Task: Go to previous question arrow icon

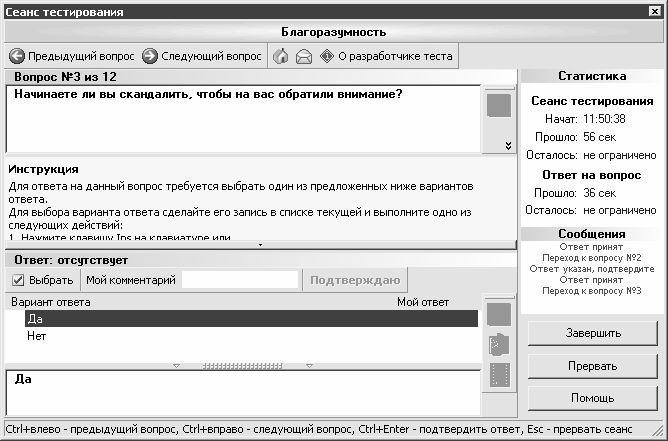Action: (17, 56)
